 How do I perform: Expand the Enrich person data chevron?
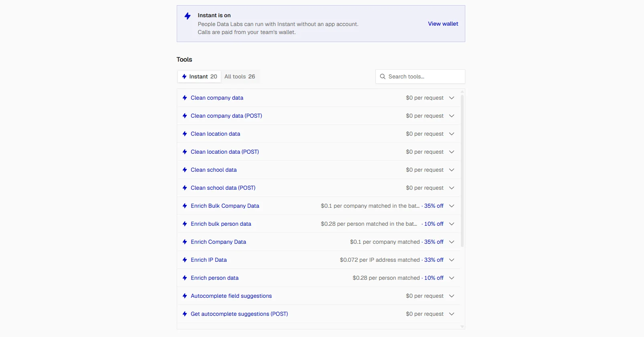point(452,278)
